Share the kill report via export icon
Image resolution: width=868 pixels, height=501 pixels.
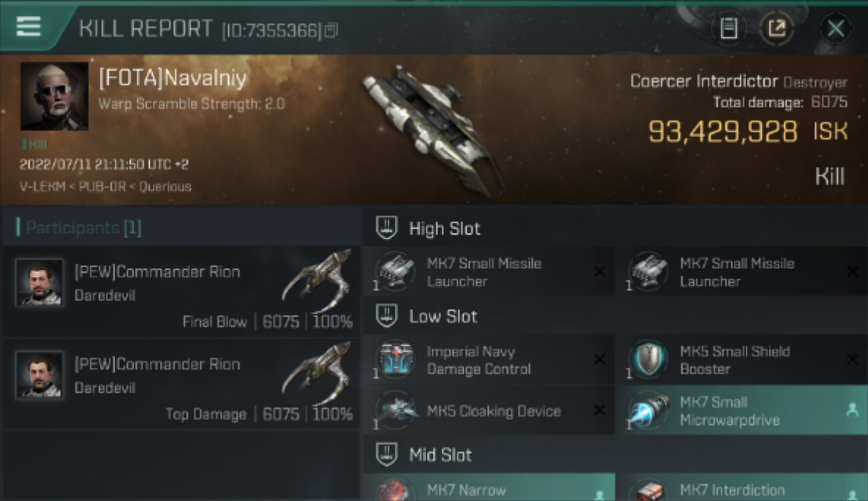coord(778,29)
